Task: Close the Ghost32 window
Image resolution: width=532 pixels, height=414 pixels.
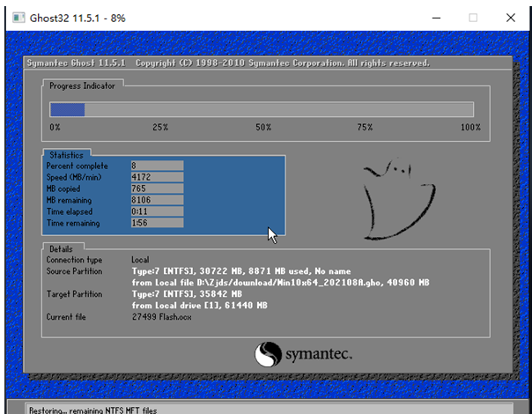Action: 511,17
